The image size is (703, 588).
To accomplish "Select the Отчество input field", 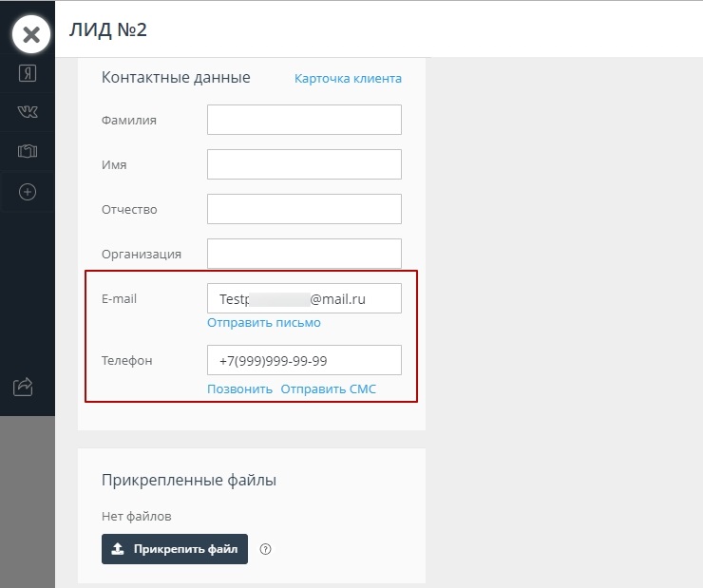I will [x=304, y=209].
